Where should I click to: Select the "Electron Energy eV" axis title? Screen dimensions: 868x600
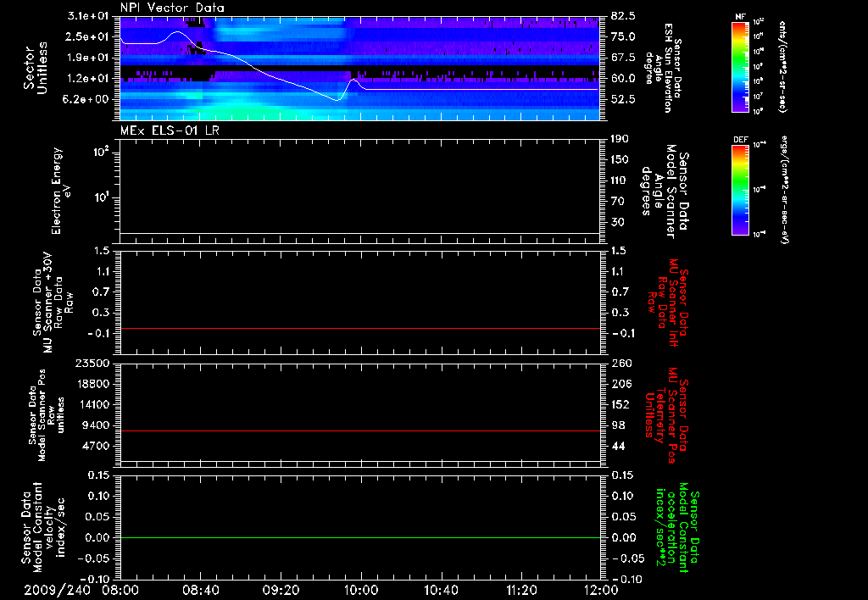pos(61,191)
